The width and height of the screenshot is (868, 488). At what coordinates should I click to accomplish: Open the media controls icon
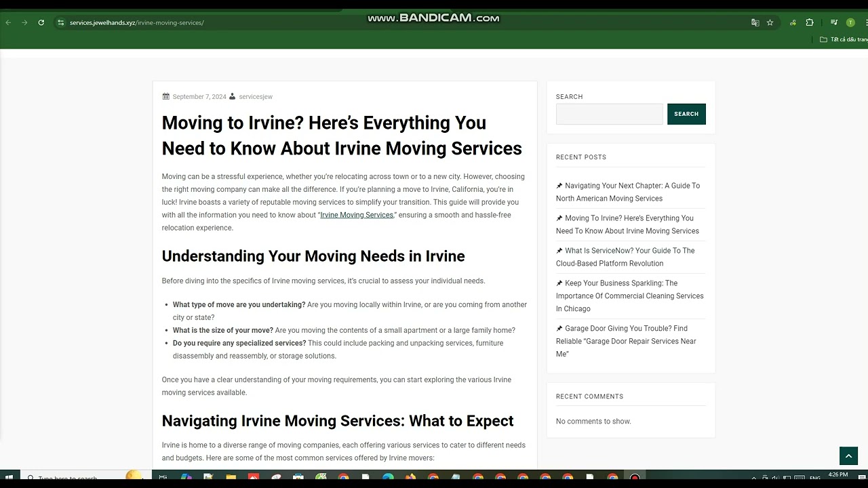click(x=835, y=22)
